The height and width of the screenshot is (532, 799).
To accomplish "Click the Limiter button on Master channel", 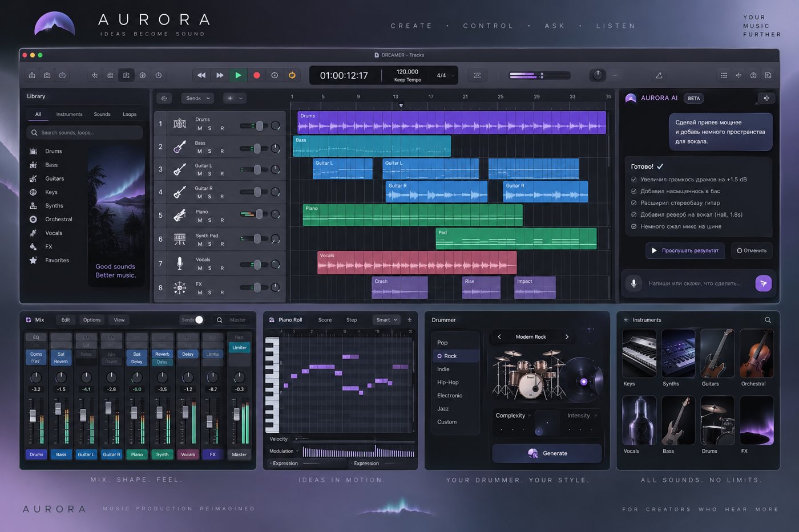I will point(239,348).
